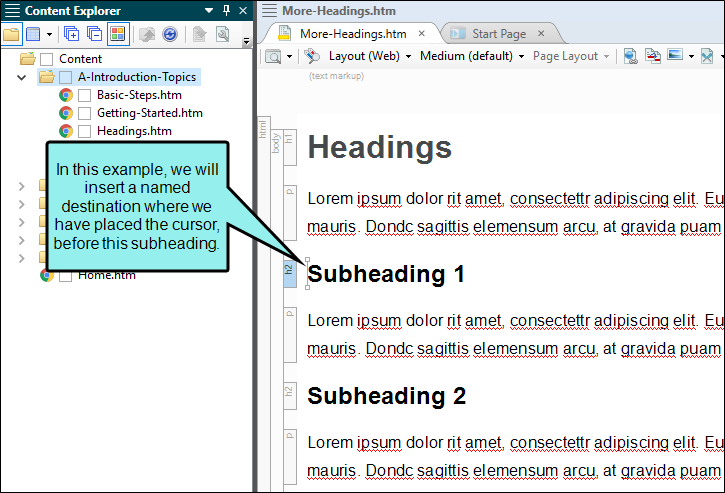This screenshot has width=725, height=493.
Task: Click the h2 structure bar for Subheading 1
Action: coord(289,273)
